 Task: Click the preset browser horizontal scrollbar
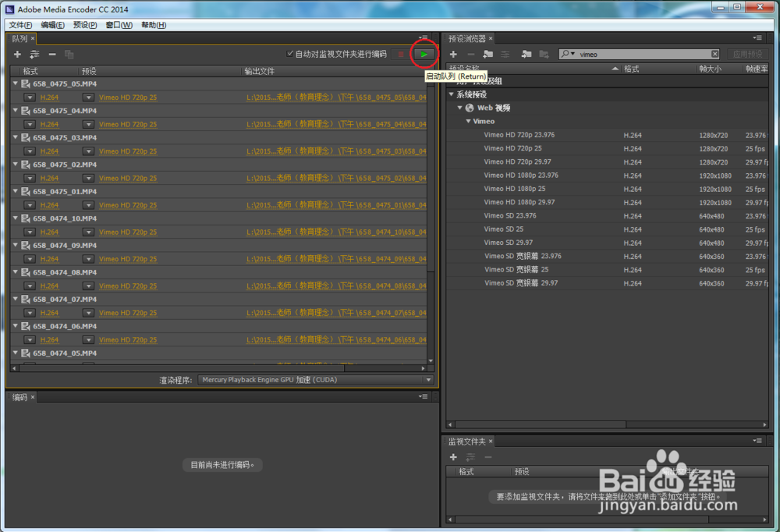541,424
